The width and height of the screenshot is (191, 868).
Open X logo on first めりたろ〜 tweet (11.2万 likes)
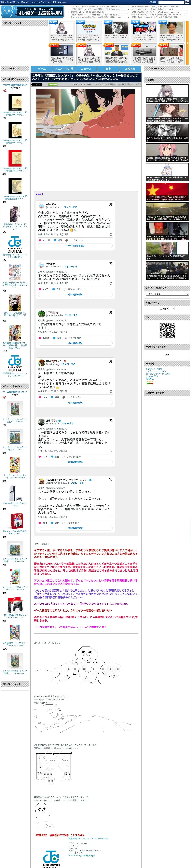coord(111,204)
